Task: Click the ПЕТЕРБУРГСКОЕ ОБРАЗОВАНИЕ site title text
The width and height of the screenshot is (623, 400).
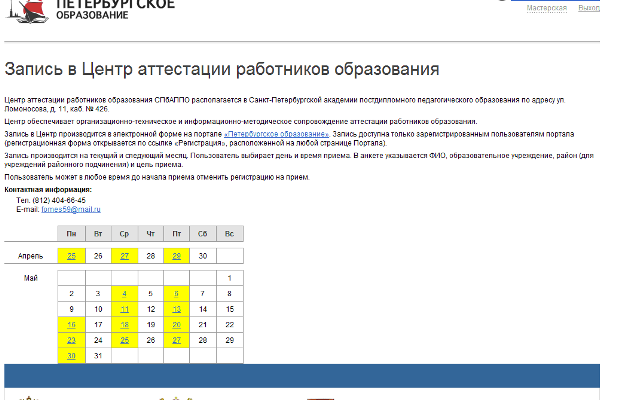Action: point(115,9)
